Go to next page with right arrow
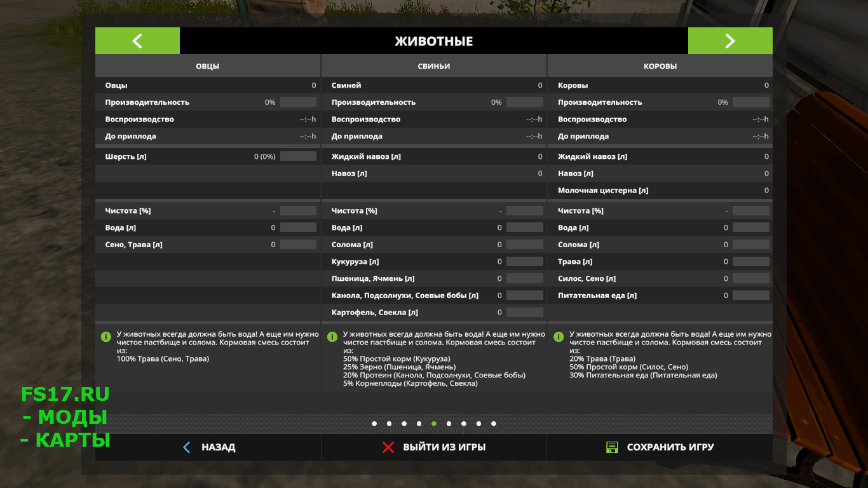 [x=730, y=41]
